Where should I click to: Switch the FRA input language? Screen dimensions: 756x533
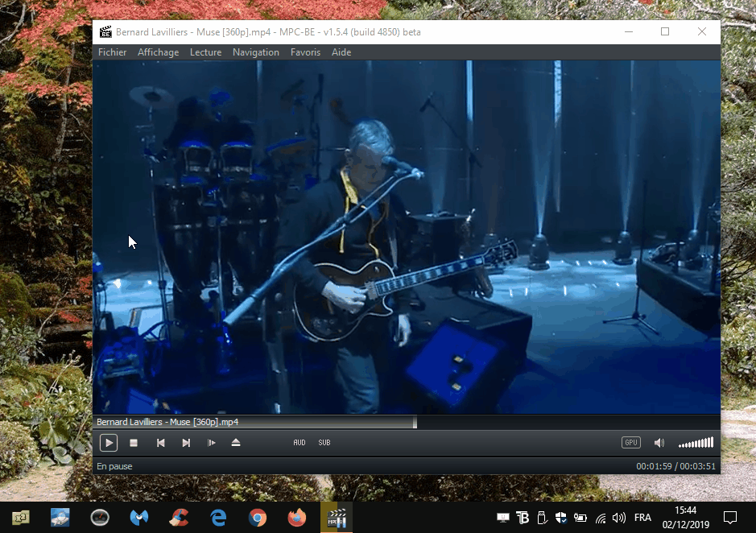[x=642, y=518]
